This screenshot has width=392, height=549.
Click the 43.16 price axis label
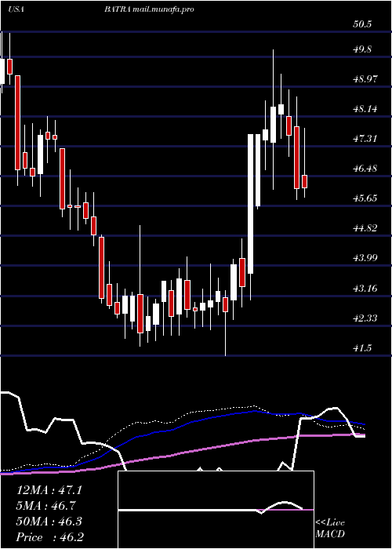click(365, 289)
